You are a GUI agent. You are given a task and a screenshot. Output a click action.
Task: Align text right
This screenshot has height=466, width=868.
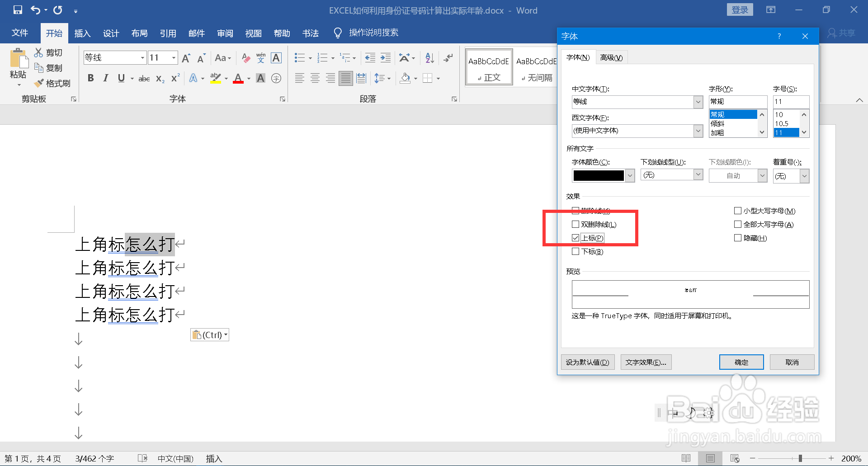pos(330,78)
